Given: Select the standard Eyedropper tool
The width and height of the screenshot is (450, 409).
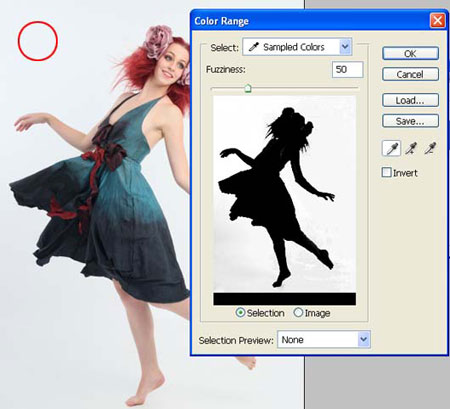Looking at the screenshot, I should coord(391,148).
